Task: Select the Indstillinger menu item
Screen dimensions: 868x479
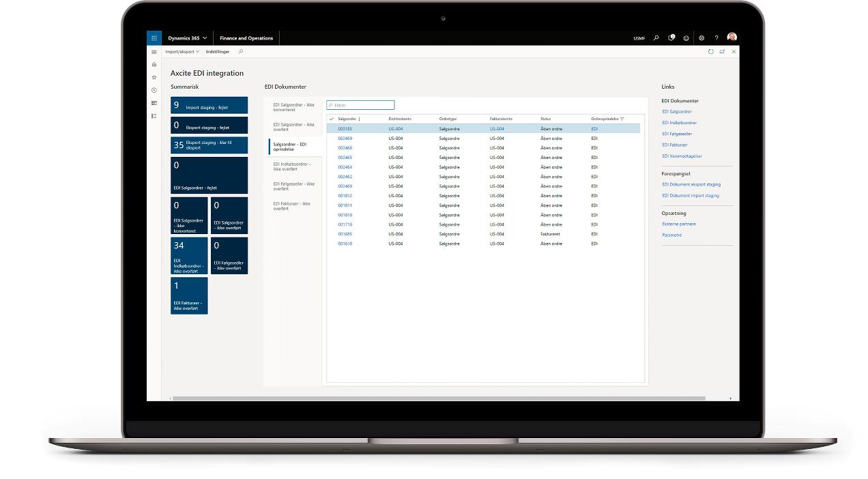Action: coord(218,52)
